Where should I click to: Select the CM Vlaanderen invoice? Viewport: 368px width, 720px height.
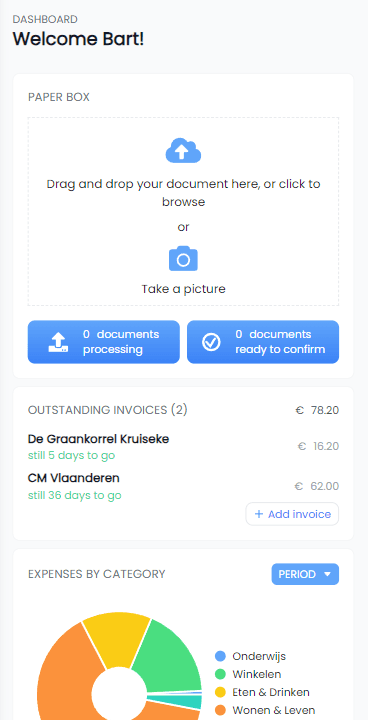pyautogui.click(x=183, y=486)
